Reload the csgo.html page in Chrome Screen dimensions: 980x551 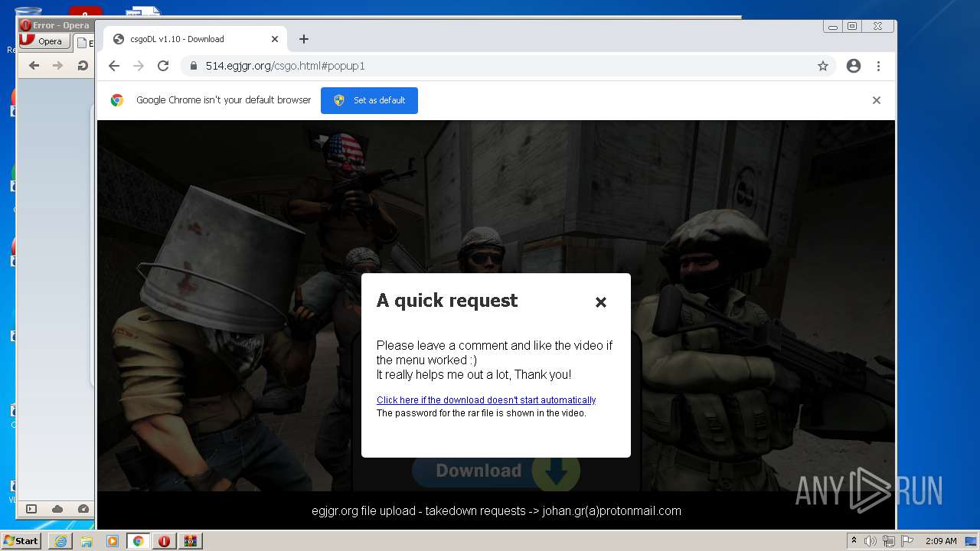coord(163,66)
